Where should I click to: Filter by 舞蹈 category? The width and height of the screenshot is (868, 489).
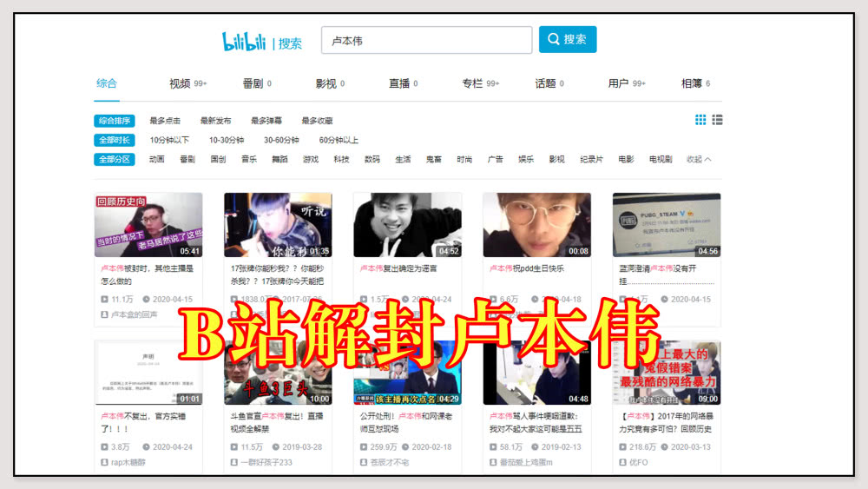(x=279, y=160)
